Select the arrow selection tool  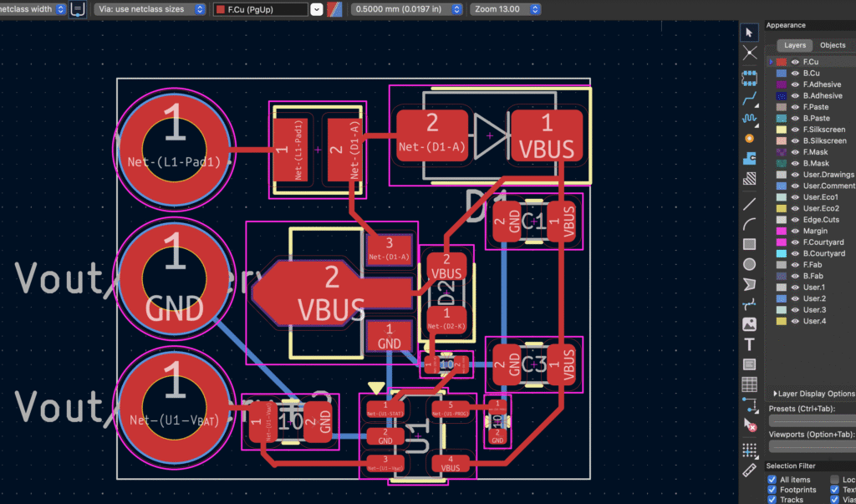[750, 32]
